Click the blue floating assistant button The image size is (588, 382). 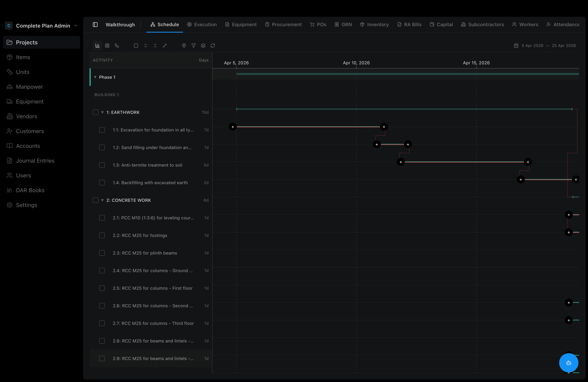[x=568, y=363]
